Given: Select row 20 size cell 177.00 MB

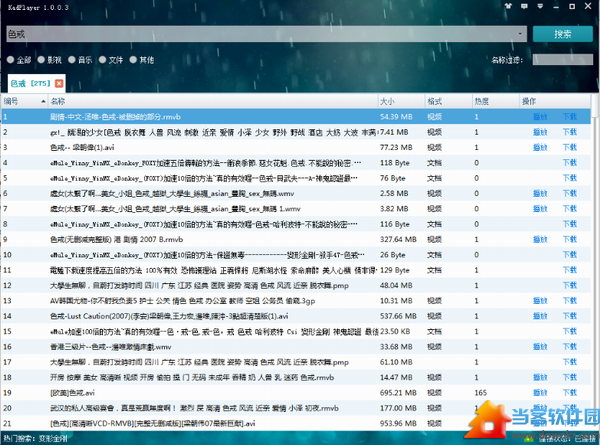Looking at the screenshot, I should 398,408.
